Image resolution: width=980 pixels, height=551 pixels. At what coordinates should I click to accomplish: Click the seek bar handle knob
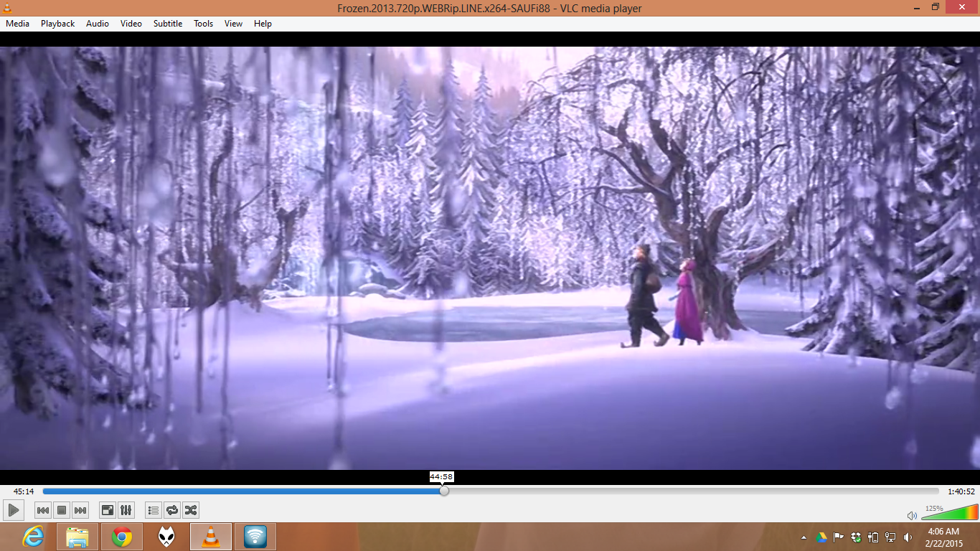(x=444, y=491)
